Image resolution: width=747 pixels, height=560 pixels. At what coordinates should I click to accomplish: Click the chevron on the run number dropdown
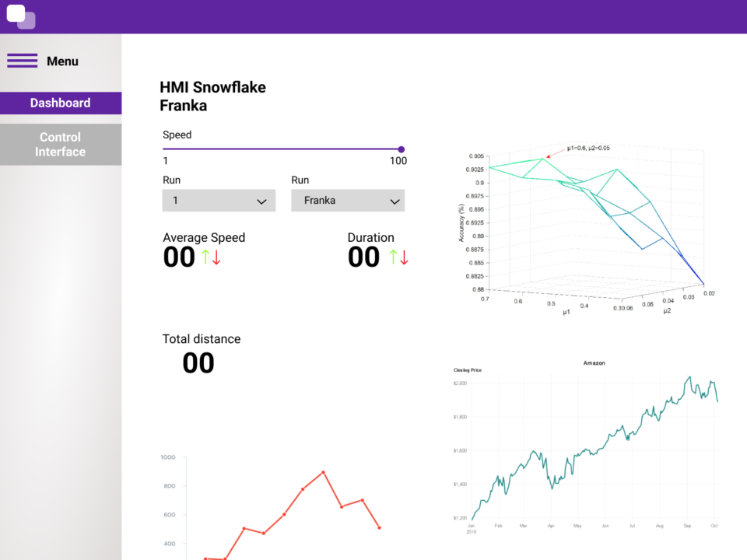(261, 201)
